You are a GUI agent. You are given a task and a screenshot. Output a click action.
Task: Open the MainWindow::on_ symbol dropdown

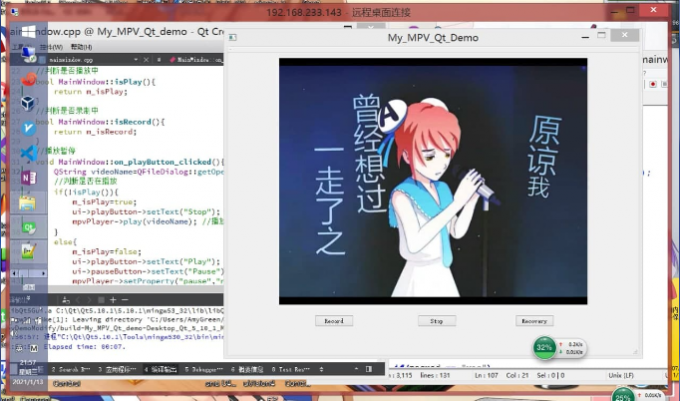(x=196, y=60)
